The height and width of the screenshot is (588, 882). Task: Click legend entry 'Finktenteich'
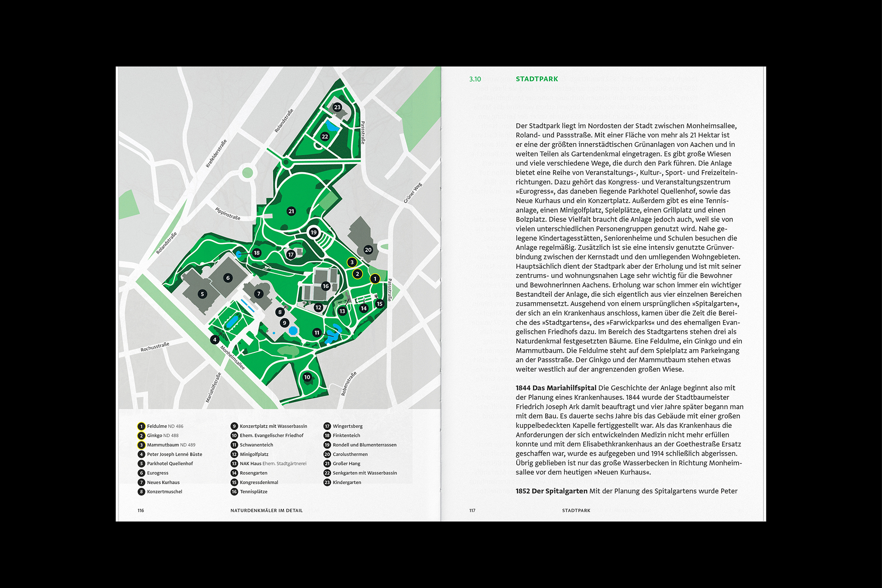(342, 435)
